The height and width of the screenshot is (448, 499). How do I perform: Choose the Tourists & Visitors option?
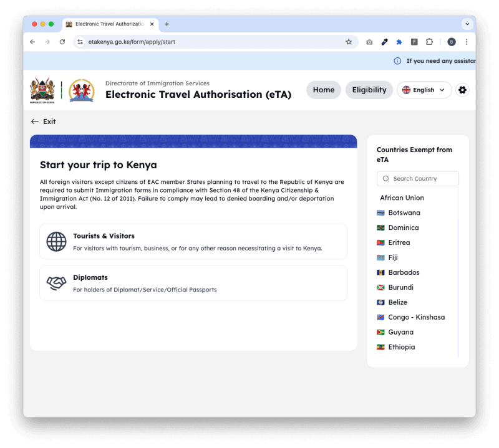click(x=193, y=242)
